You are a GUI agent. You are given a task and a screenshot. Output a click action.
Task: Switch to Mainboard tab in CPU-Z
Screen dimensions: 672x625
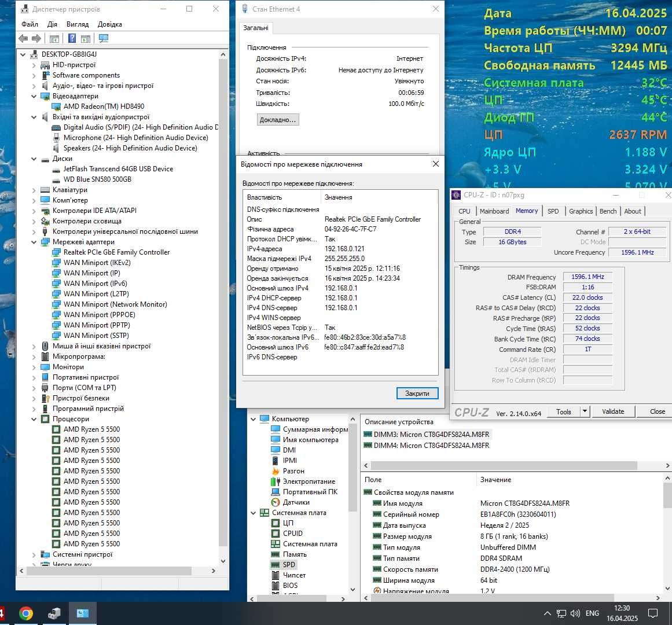pos(494,211)
